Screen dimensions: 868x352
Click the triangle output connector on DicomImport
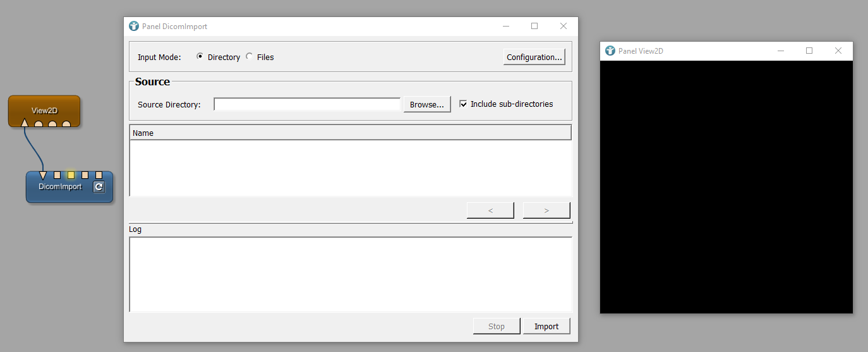coord(42,175)
